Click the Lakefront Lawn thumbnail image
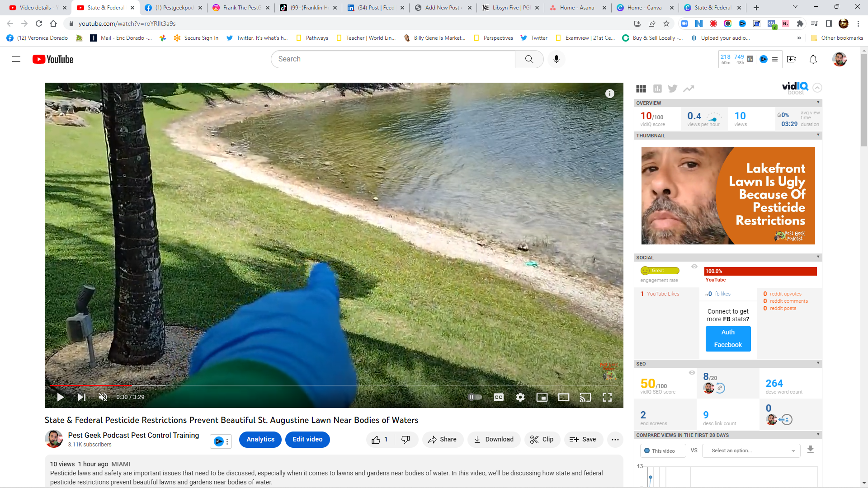Image resolution: width=868 pixels, height=488 pixels. pyautogui.click(x=728, y=196)
